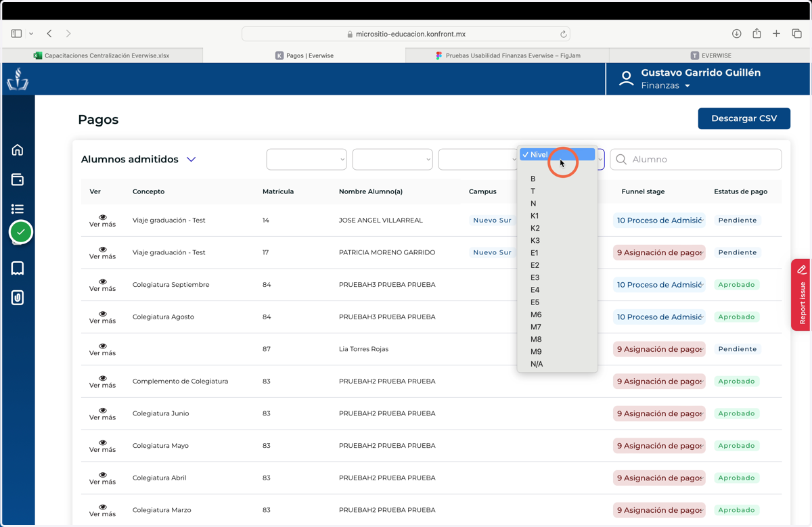Click eye icon for JOSE ANGEL VILLARREAL row
812x527 pixels.
(x=103, y=217)
